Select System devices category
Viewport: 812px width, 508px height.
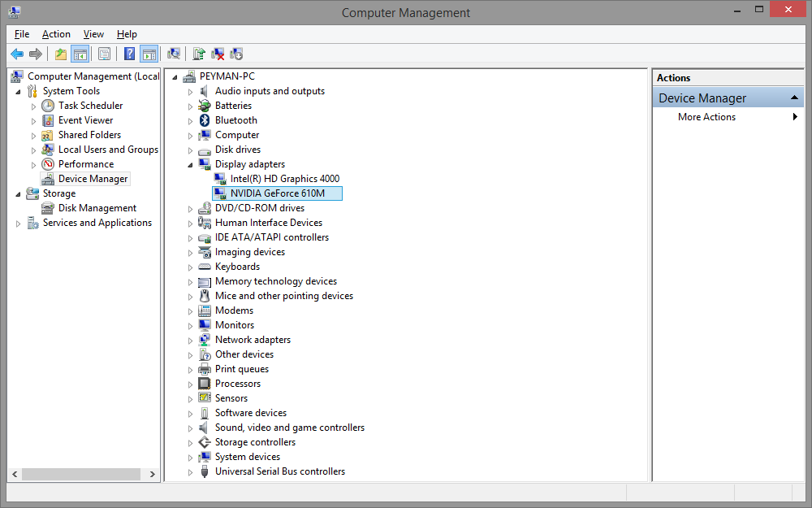pos(248,457)
